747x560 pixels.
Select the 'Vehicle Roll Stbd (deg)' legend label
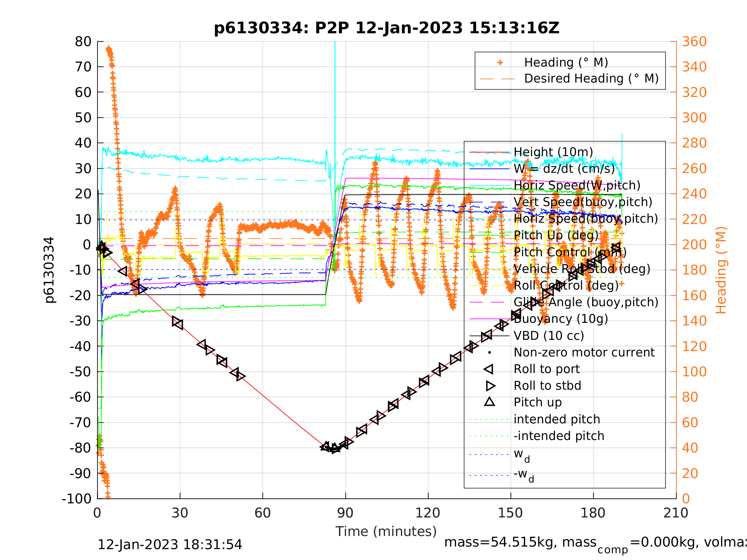click(582, 269)
